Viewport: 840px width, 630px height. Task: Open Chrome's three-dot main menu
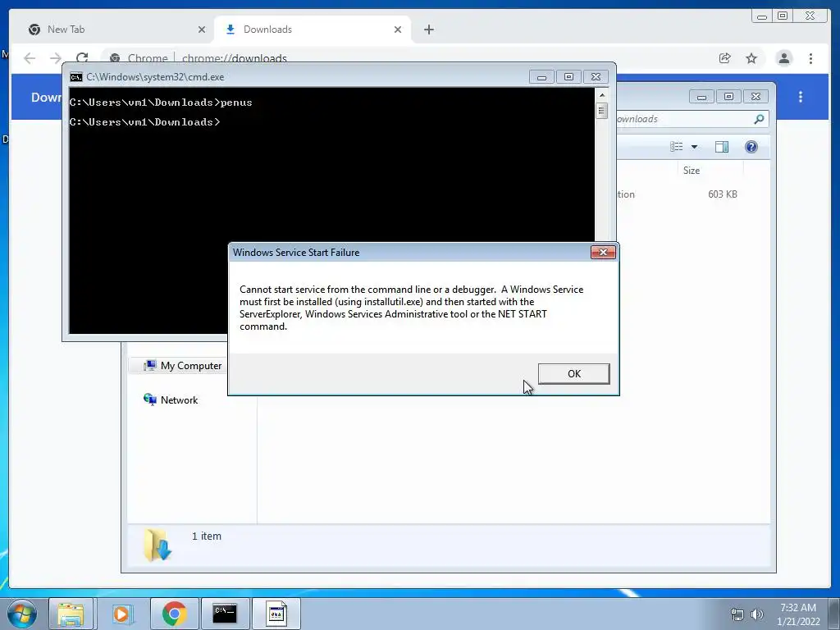[810, 58]
